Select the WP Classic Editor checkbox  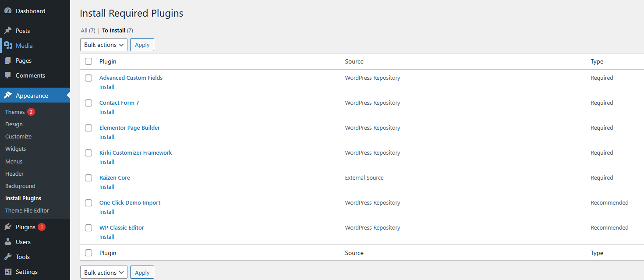pos(88,228)
